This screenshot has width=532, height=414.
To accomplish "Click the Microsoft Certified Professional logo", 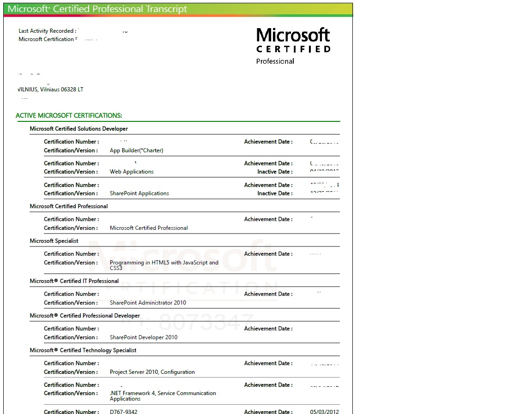I will pos(293,45).
